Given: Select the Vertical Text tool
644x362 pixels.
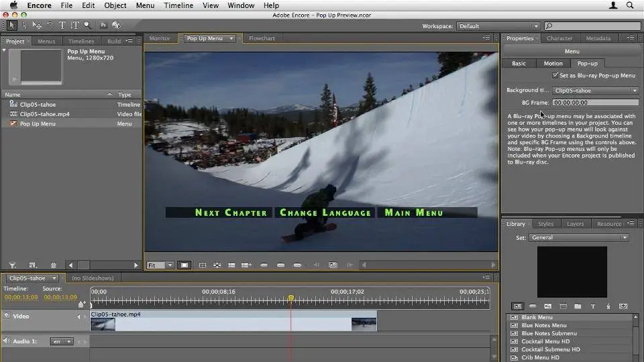Looking at the screenshot, I should (x=74, y=25).
